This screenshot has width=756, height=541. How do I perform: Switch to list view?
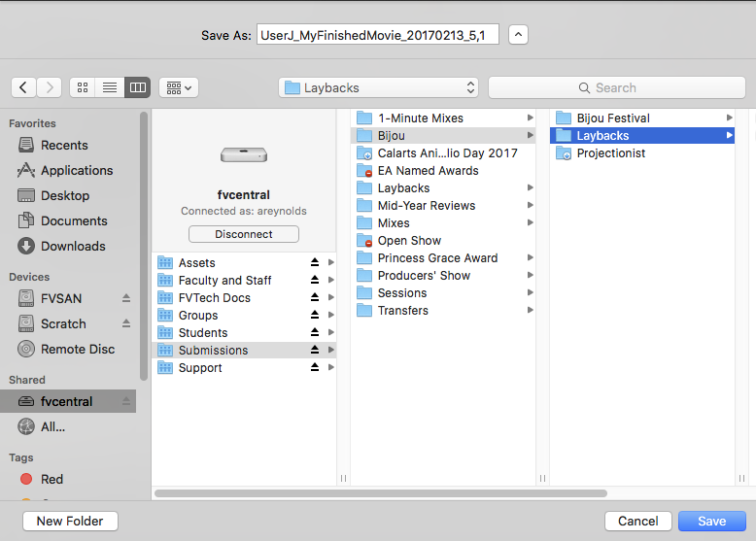pos(110,87)
